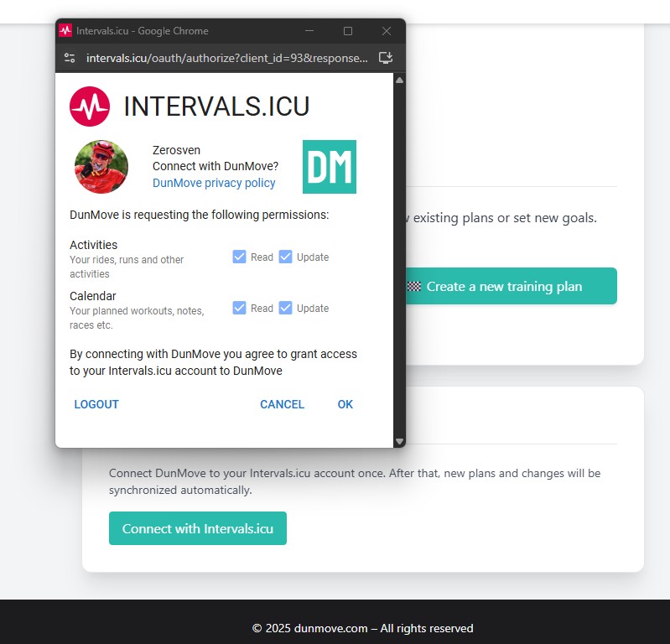Close the Intervals.icu authorization popup
670x644 pixels.
(x=387, y=31)
